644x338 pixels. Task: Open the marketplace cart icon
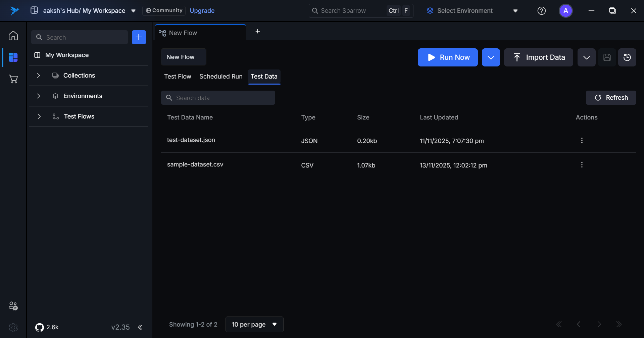click(x=13, y=79)
